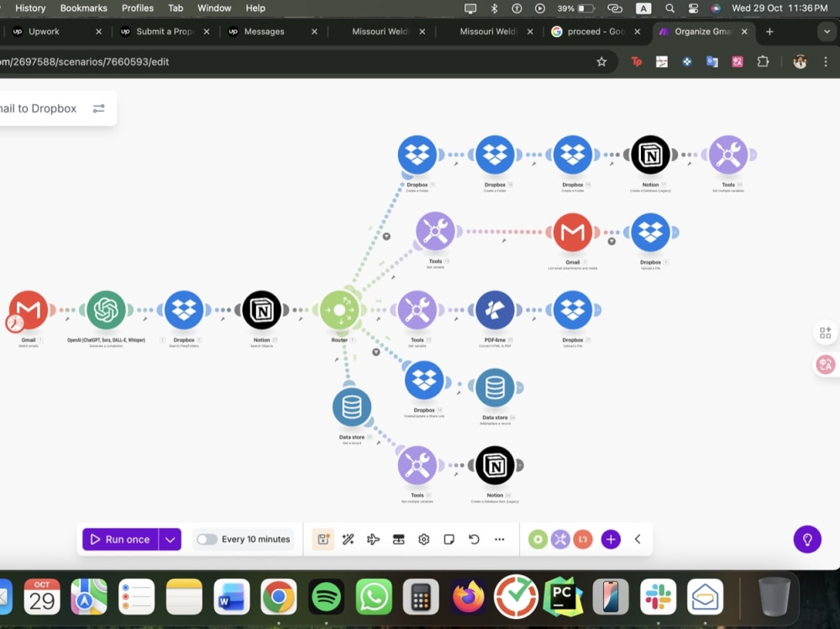
Task: Open Tools module before Notion Create Database Item
Action: tap(417, 465)
